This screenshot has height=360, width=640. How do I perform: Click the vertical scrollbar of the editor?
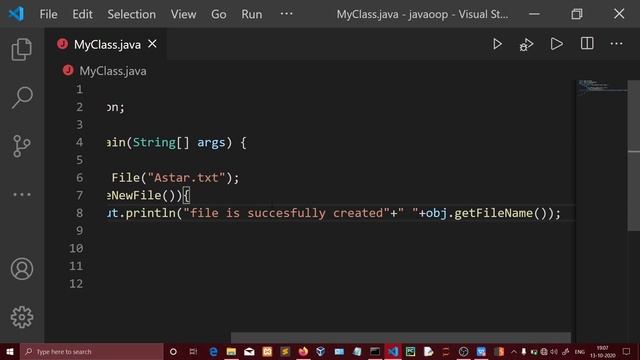click(x=633, y=155)
